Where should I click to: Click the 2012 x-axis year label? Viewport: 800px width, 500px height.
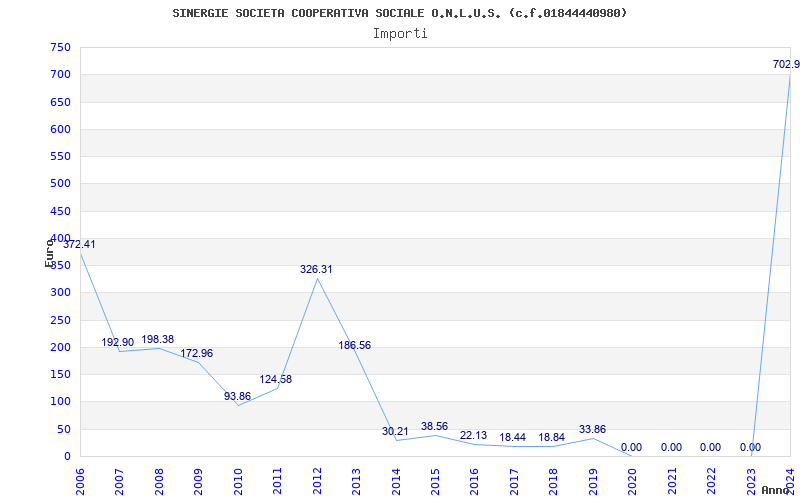click(x=317, y=481)
